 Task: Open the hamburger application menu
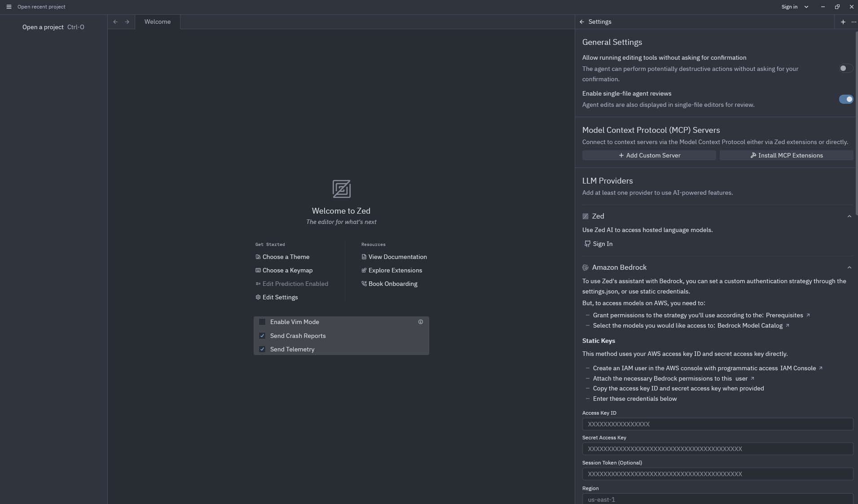[x=9, y=7]
